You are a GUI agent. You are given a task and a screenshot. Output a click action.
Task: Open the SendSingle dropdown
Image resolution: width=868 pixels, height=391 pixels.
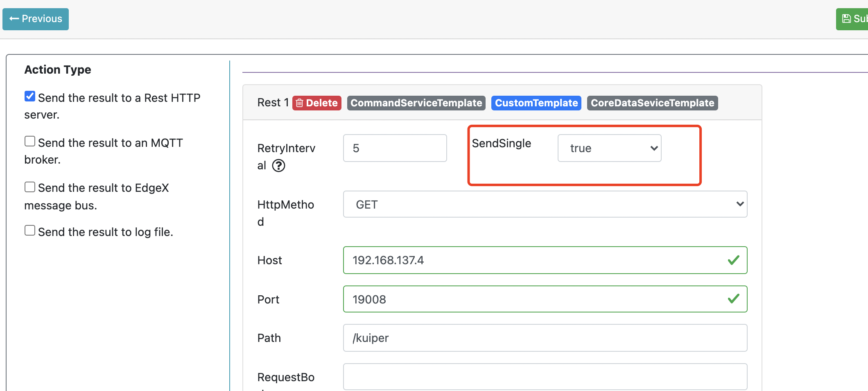coord(609,148)
